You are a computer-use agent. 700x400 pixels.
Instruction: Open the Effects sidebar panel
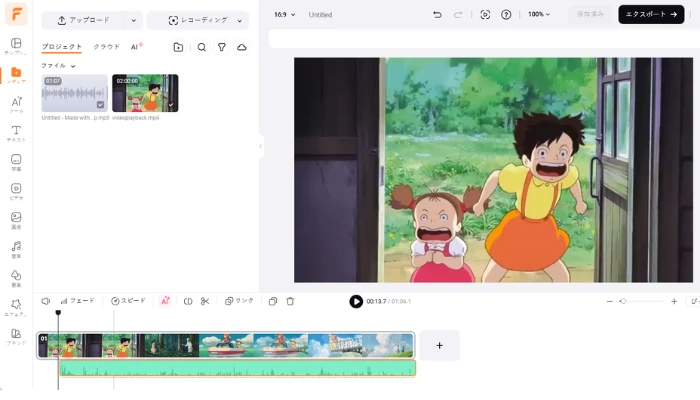point(16,308)
